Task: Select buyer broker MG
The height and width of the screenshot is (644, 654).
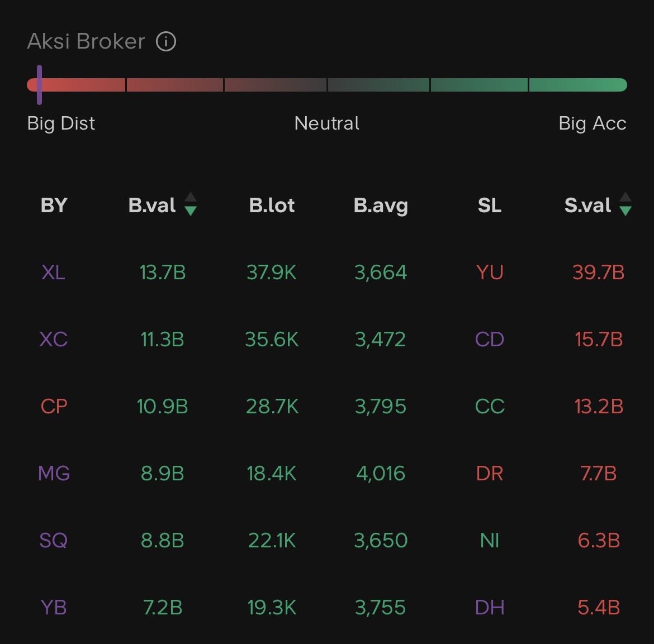Action: (54, 474)
